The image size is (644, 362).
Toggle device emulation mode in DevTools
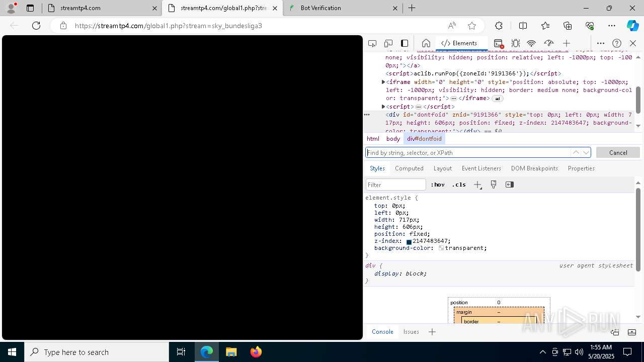tap(388, 43)
